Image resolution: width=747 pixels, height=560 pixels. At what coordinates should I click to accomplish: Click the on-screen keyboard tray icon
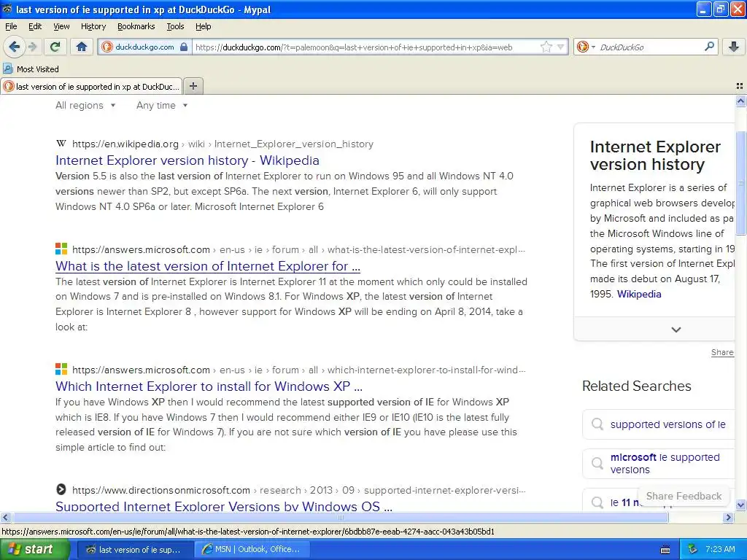665,550
